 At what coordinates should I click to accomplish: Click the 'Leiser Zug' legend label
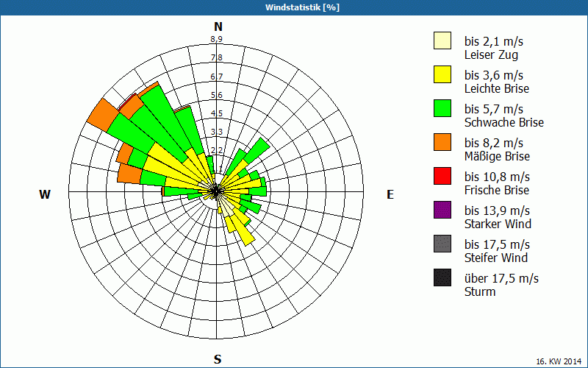pos(491,54)
